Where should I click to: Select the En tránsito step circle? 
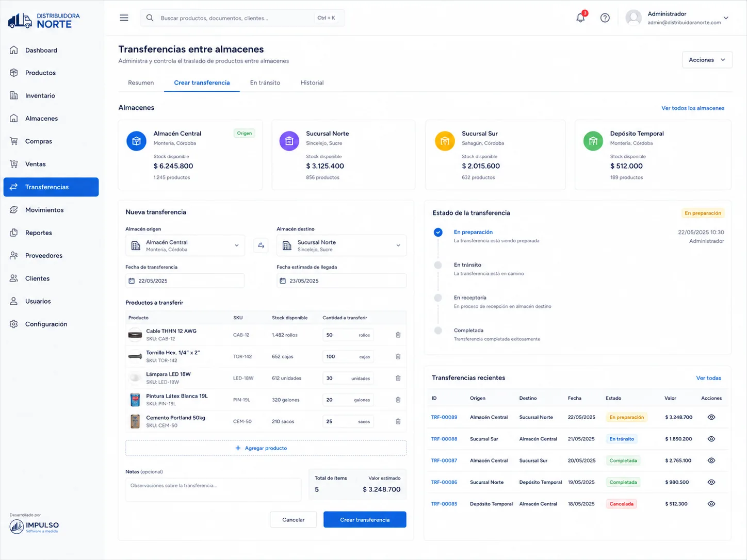(438, 265)
